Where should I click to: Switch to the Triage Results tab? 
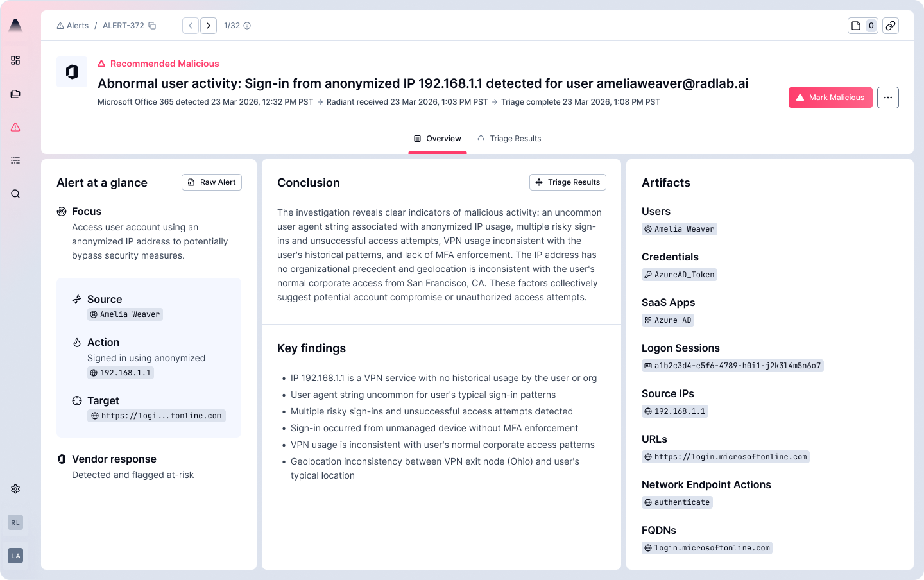(x=509, y=139)
